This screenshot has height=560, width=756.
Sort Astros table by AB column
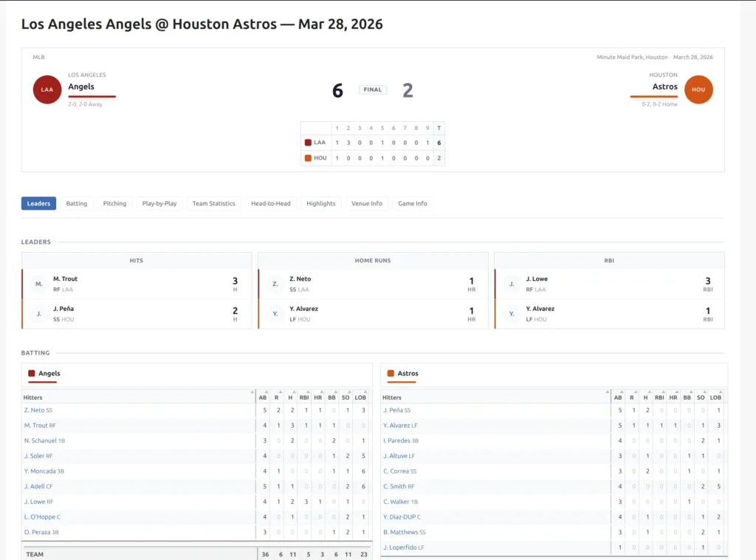tap(618, 397)
